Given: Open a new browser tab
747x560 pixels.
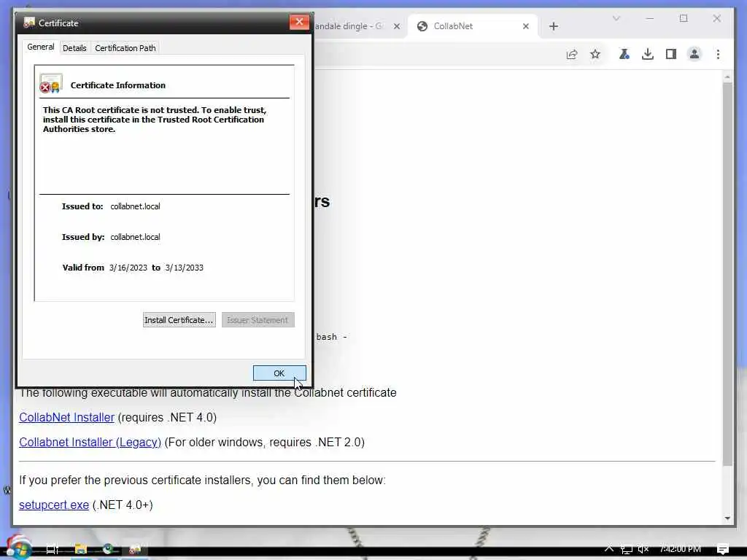Looking at the screenshot, I should point(553,26).
